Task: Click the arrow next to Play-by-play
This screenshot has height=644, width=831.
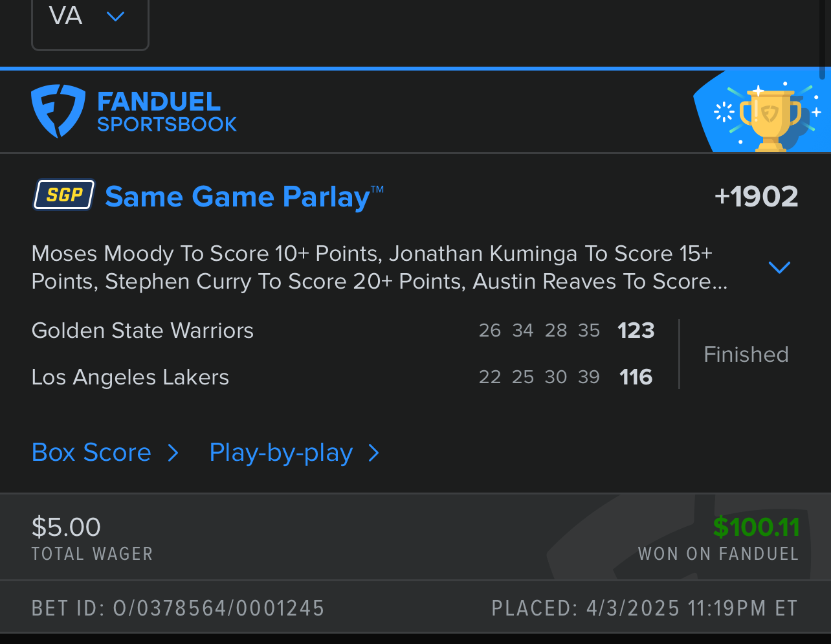Action: [373, 453]
